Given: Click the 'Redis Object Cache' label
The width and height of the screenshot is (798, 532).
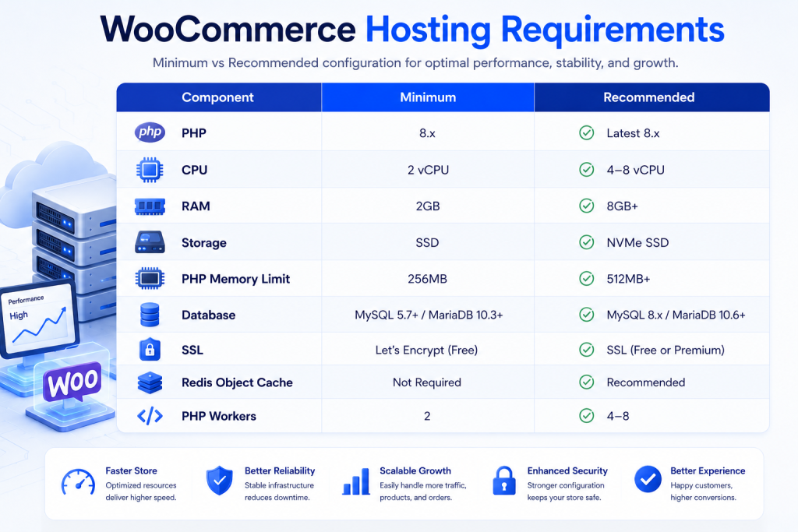Looking at the screenshot, I should [237, 382].
